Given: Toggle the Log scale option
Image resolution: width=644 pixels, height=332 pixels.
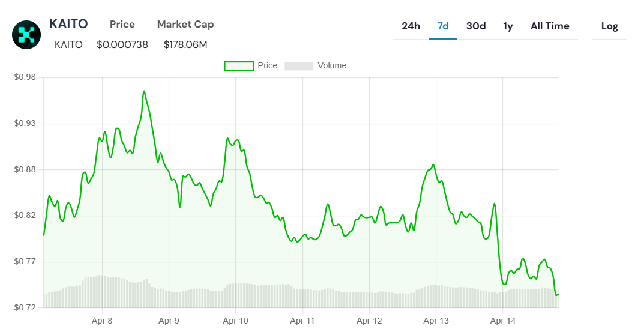Looking at the screenshot, I should pyautogui.click(x=610, y=26).
